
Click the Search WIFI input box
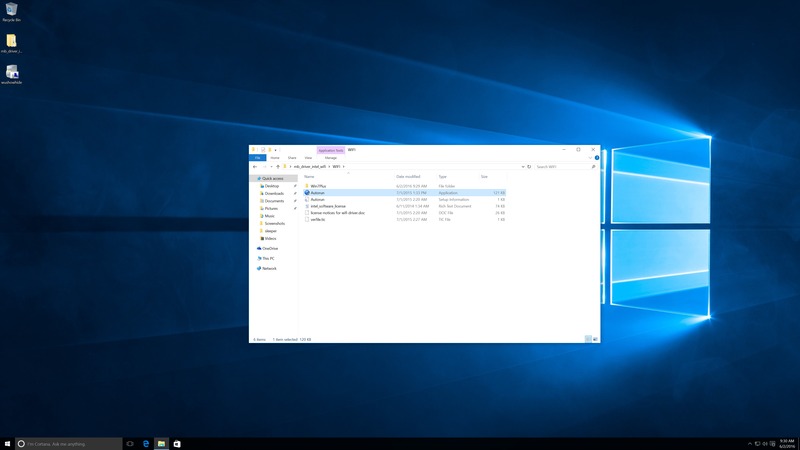click(560, 166)
